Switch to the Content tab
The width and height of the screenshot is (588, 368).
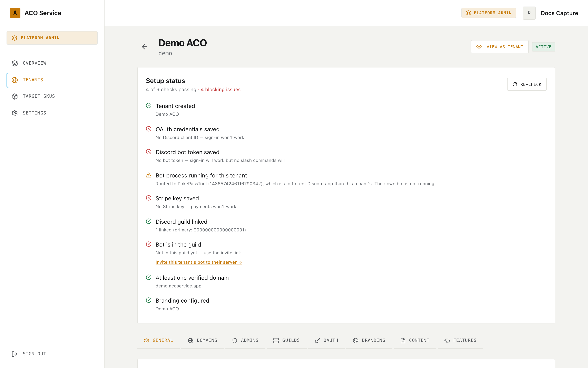coord(415,340)
